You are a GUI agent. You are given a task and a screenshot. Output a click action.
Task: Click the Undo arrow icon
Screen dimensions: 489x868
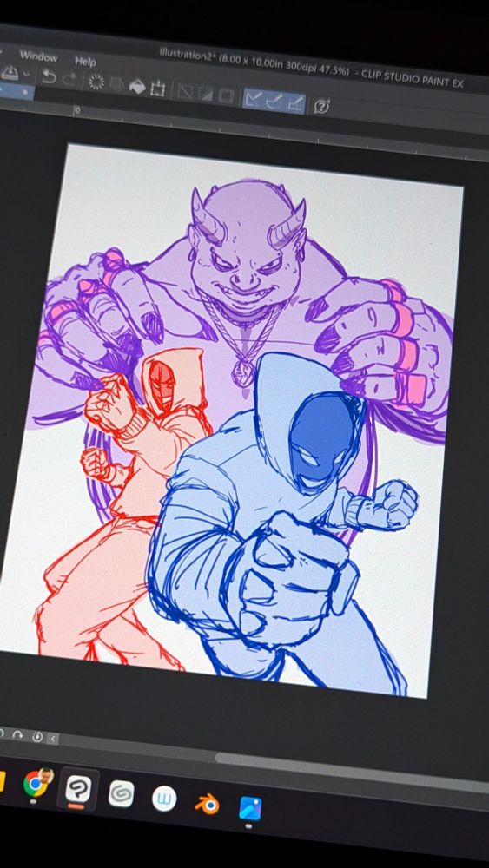point(50,77)
